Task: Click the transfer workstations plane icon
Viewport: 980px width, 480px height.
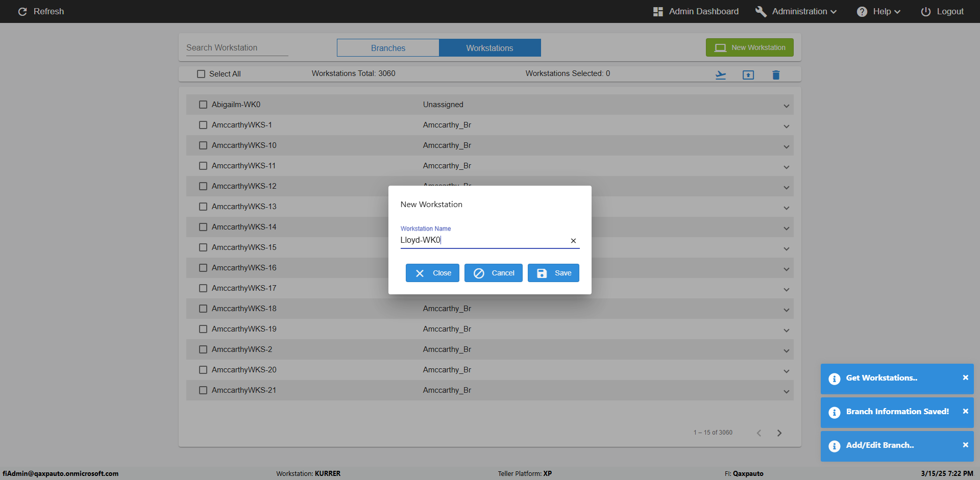Action: tap(721, 75)
